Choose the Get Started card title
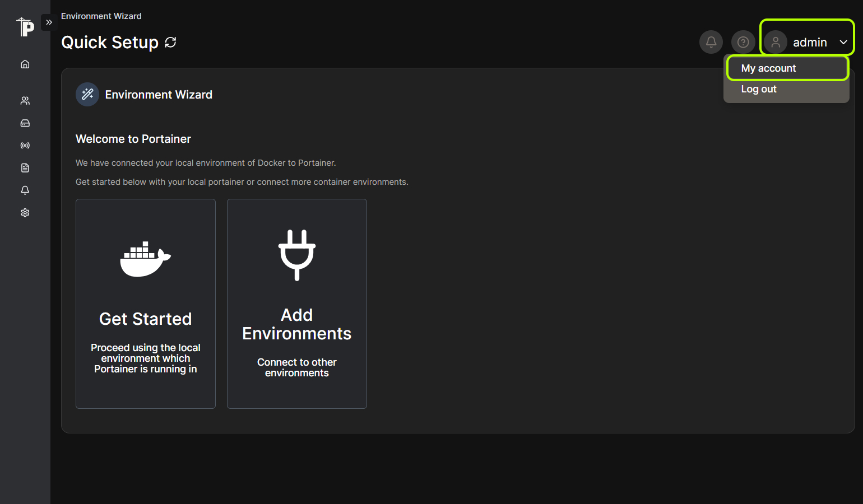 [146, 319]
